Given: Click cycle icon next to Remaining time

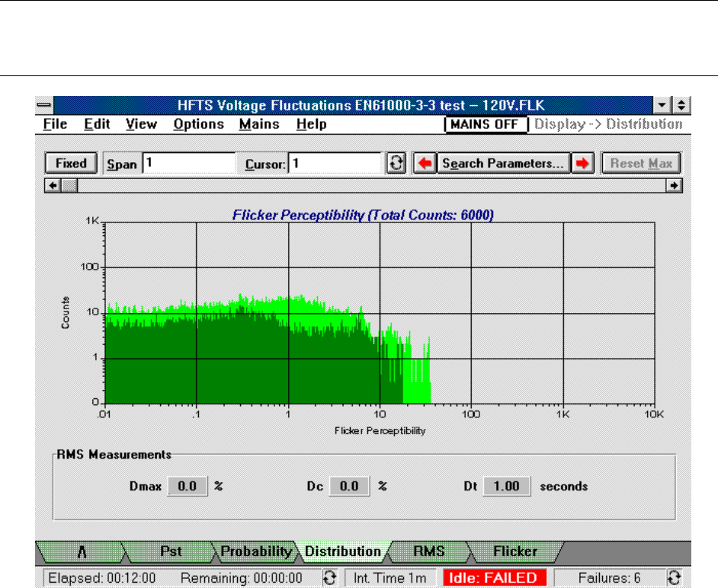Looking at the screenshot, I should tap(329, 577).
